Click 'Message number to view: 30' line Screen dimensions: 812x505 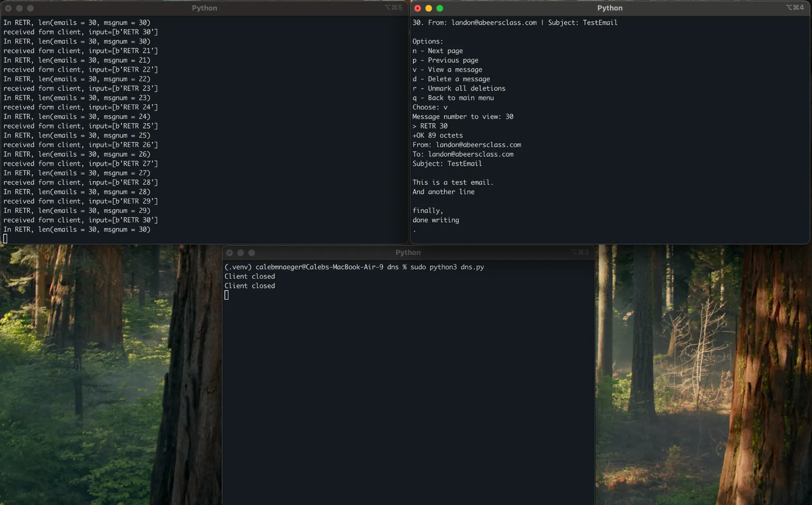[x=463, y=117]
